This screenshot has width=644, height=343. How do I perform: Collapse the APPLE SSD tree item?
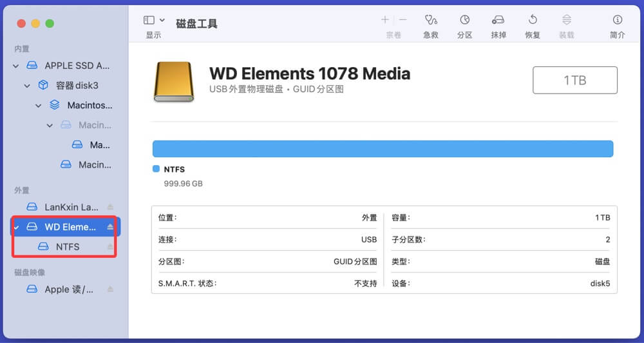coord(16,66)
